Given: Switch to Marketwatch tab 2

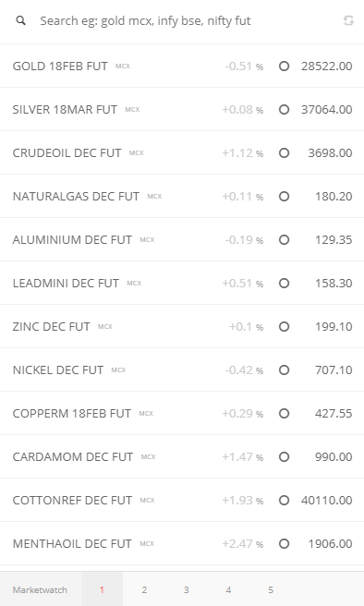Looking at the screenshot, I should tap(144, 589).
